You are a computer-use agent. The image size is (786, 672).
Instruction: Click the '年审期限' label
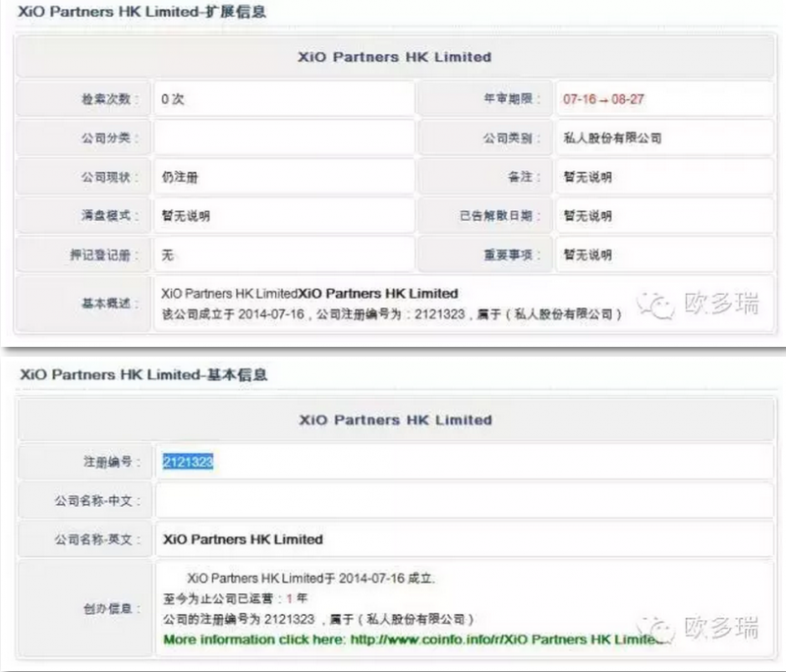[x=512, y=98]
